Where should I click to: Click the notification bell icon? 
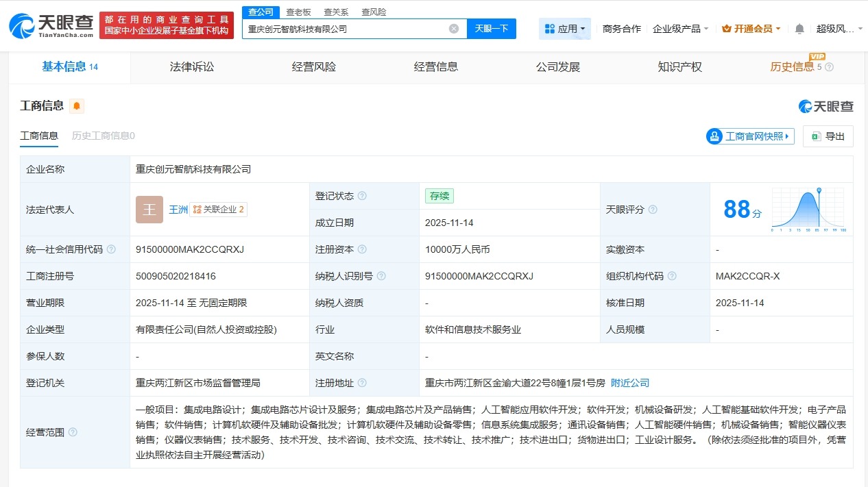[x=798, y=28]
